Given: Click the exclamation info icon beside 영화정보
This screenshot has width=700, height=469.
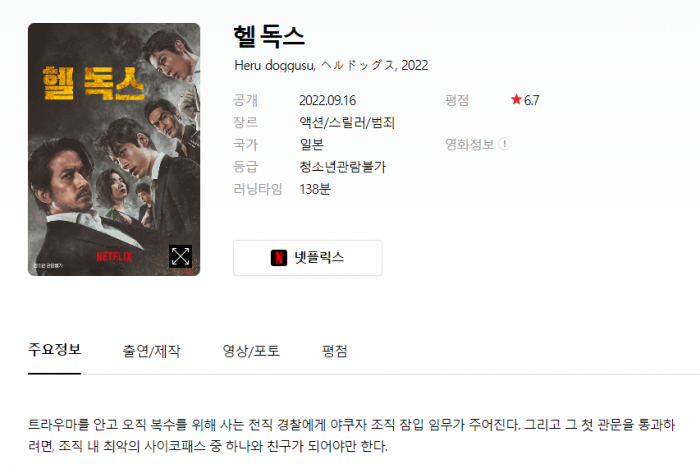Looking at the screenshot, I should (x=504, y=144).
